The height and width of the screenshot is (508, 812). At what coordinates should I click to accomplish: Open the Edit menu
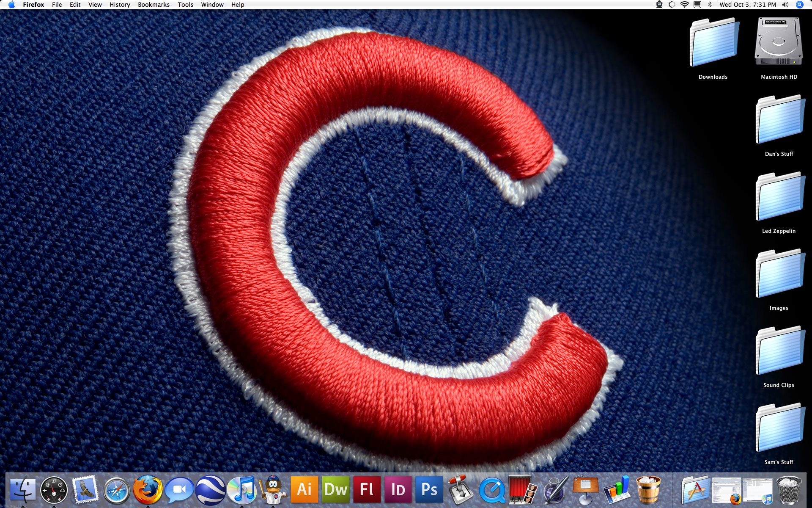point(75,5)
